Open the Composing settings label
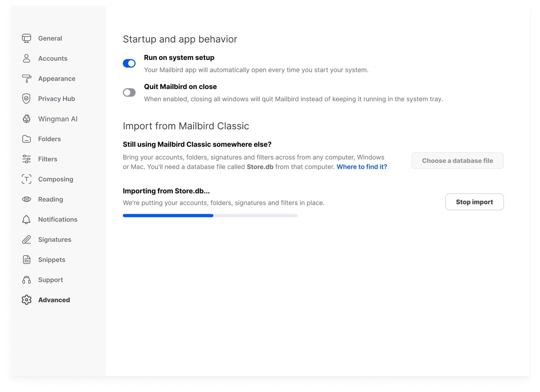This screenshot has height=392, width=540. [x=56, y=179]
